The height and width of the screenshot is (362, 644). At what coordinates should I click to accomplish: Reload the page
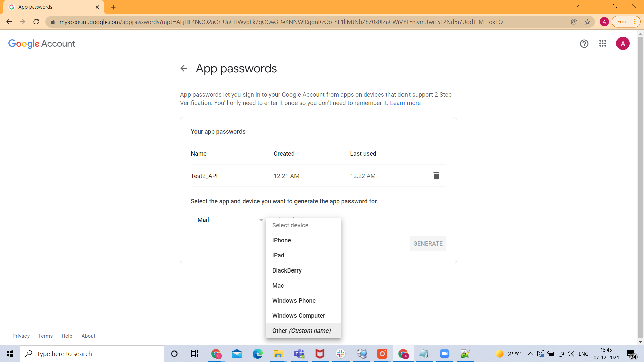coord(36,22)
